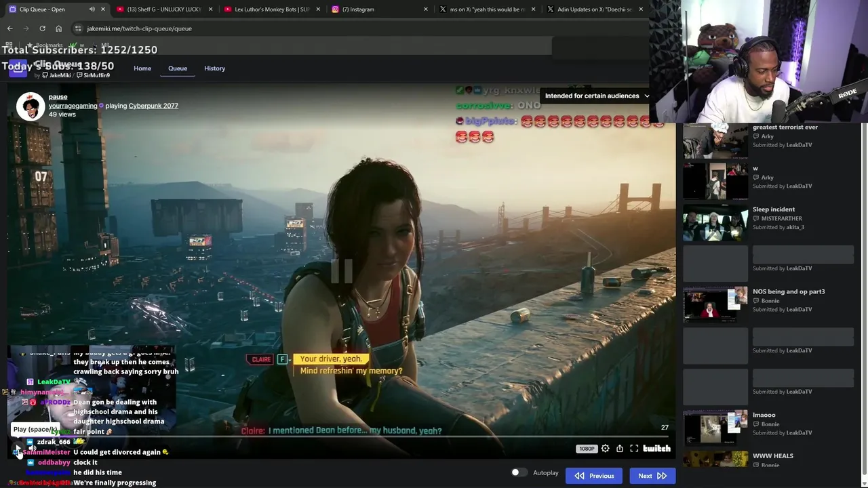This screenshot has height=488, width=868.
Task: Toggle the Autoplay switch
Action: (518, 472)
